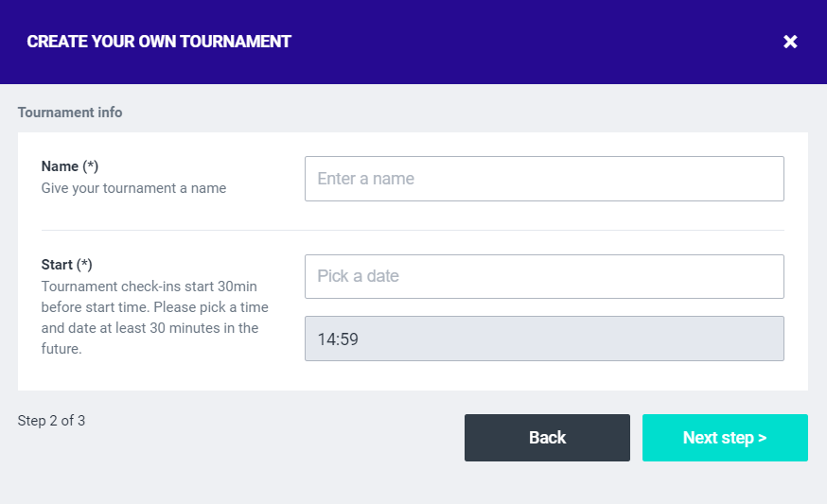Go back with the Back button
The height and width of the screenshot is (504, 827).
[547, 438]
